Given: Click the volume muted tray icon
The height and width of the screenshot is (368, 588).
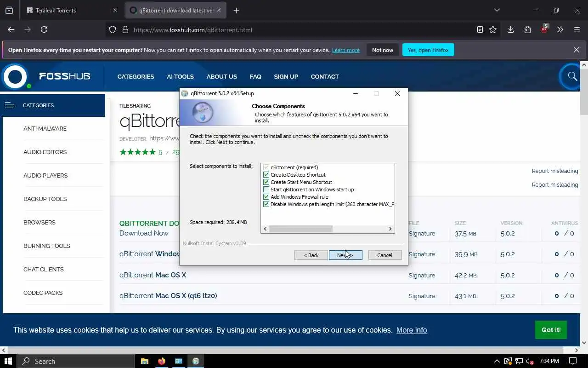Looking at the screenshot, I should tap(530, 361).
